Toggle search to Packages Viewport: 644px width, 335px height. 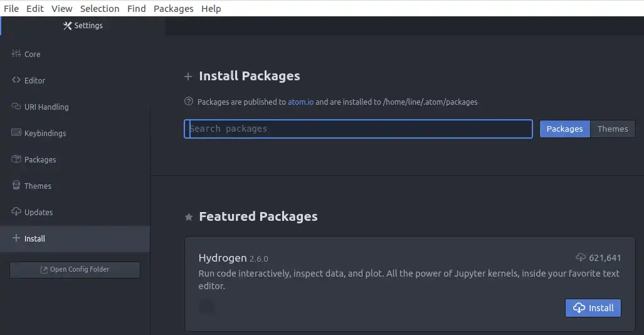[x=564, y=129]
